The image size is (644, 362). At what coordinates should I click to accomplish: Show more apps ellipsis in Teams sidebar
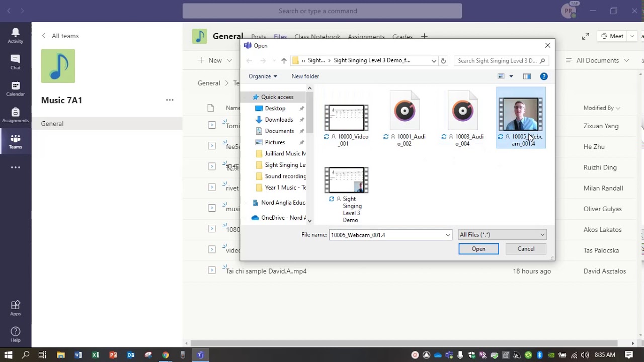coord(16,167)
